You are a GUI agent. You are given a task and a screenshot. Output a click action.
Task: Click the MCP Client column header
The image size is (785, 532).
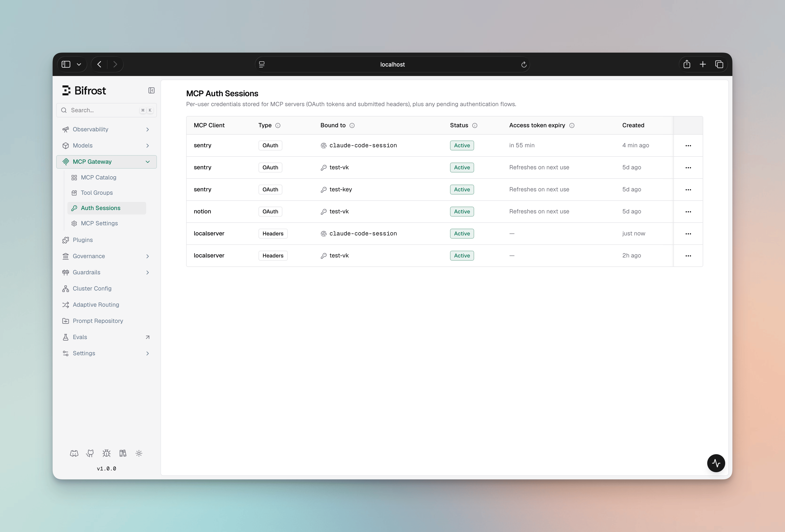[209, 125]
